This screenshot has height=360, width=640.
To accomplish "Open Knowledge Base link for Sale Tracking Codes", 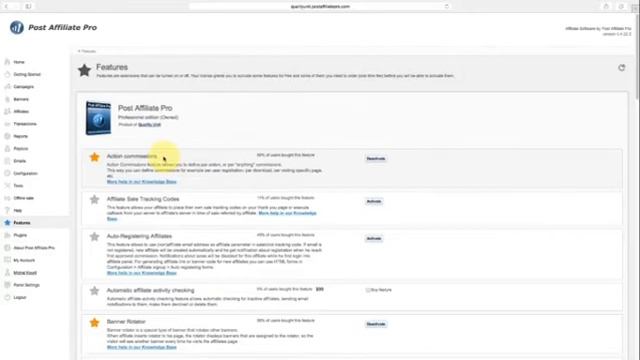I will click(x=287, y=213).
